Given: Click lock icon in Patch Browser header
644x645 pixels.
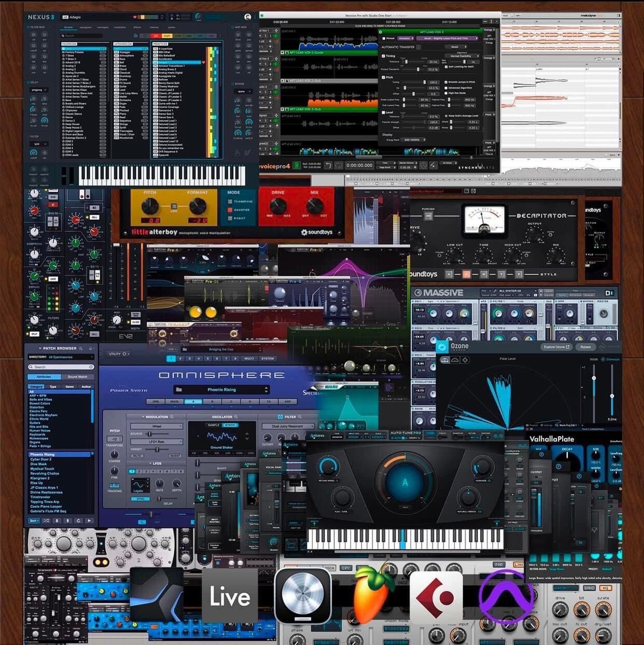Looking at the screenshot, I should 90,348.
